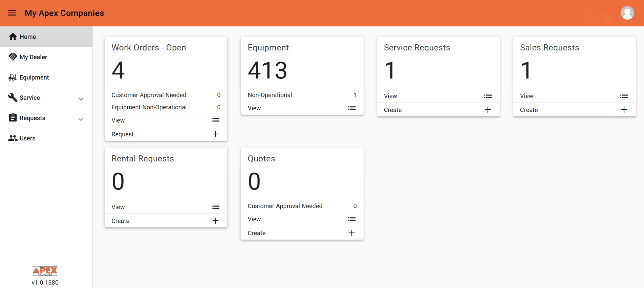The width and height of the screenshot is (644, 288).
Task: View the service requests list
Action: [x=438, y=96]
